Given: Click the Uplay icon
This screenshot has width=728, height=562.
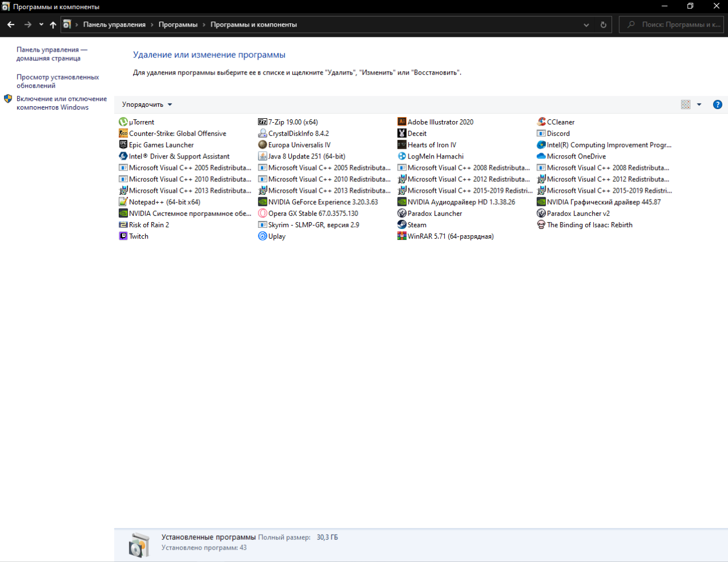Looking at the screenshot, I should pos(262,236).
